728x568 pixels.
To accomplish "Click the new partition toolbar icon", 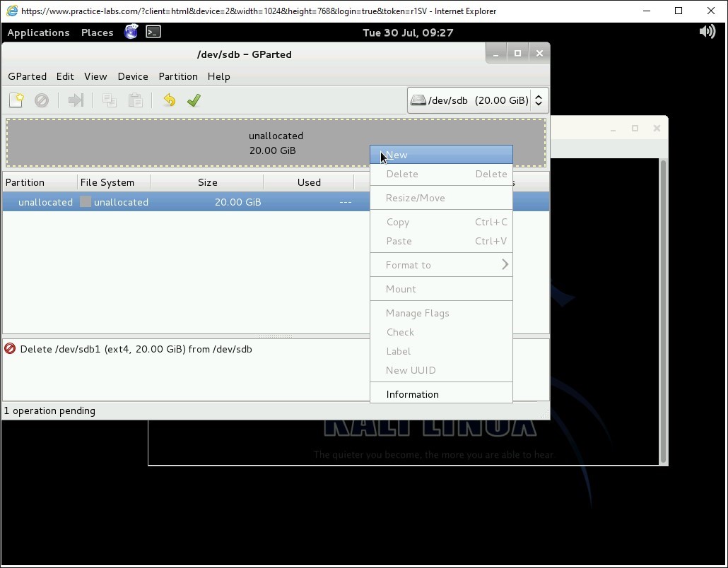I will 16,100.
